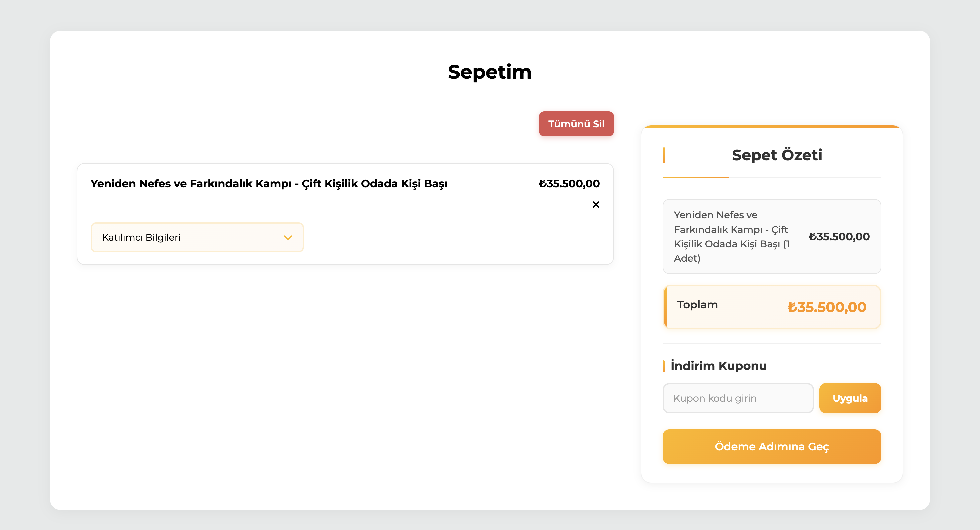Click the orange Toplam amount ₺35.500,00
The width and height of the screenshot is (980, 530).
(826, 307)
